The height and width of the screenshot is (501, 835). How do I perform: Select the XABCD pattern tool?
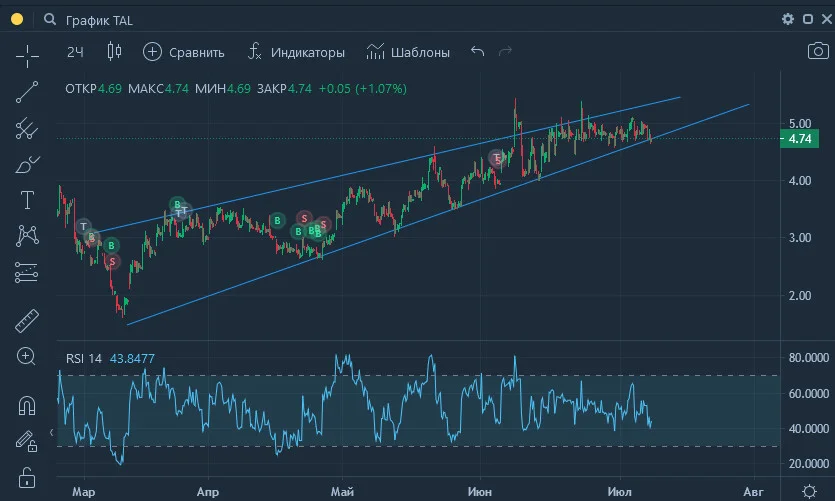(27, 235)
